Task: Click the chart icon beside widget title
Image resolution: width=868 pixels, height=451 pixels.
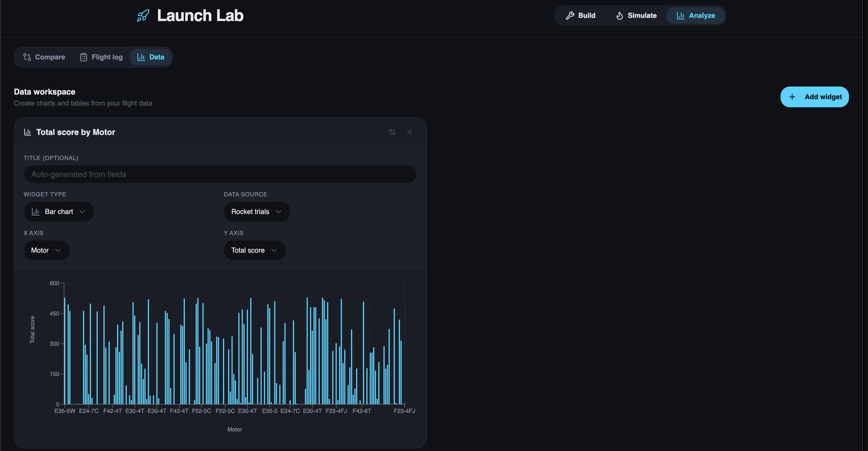Action: pos(28,132)
